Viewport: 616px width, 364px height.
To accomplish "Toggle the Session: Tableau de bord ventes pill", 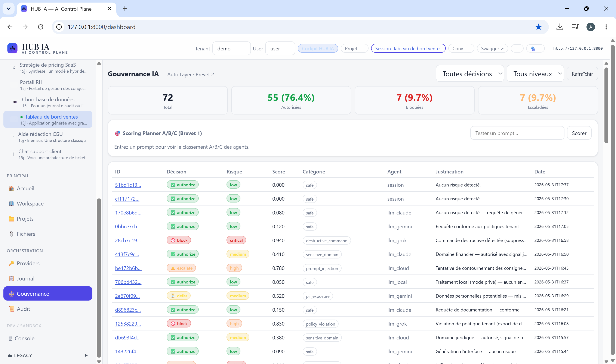I will click(408, 48).
